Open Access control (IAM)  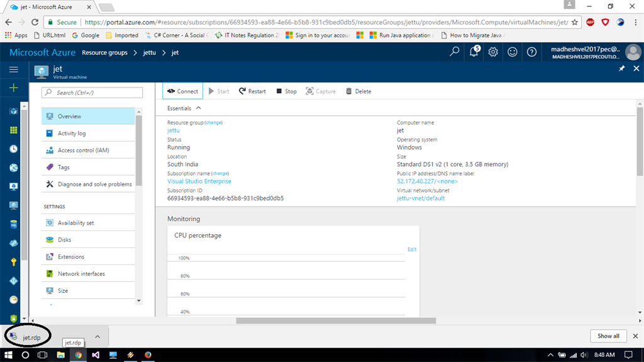88,150
